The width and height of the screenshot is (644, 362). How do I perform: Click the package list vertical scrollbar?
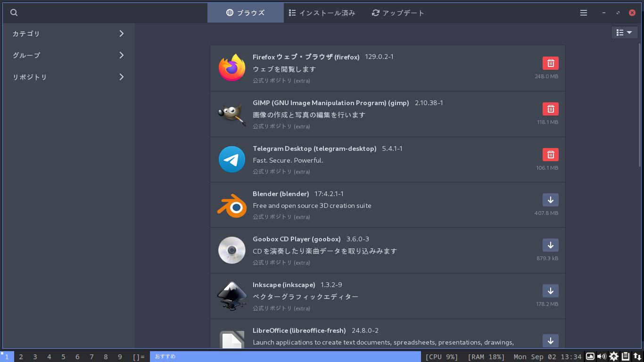coord(640,105)
